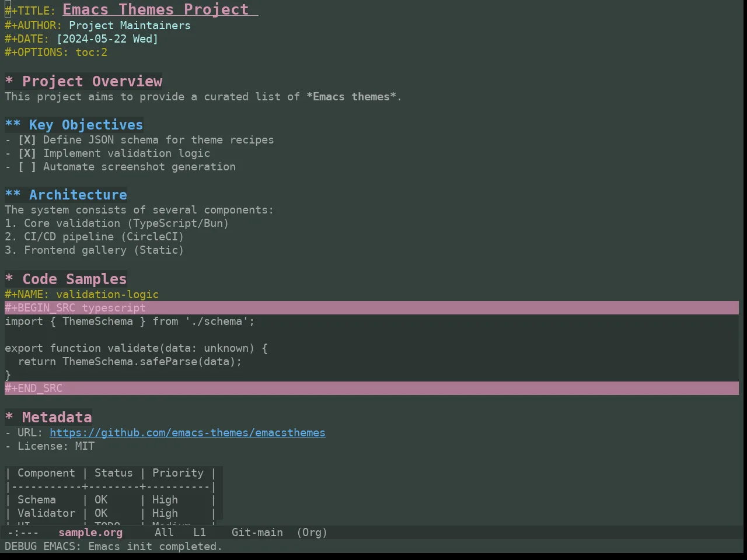Click the buffer status dashes in mode line
Viewport: 747px width, 560px height.
[x=23, y=533]
